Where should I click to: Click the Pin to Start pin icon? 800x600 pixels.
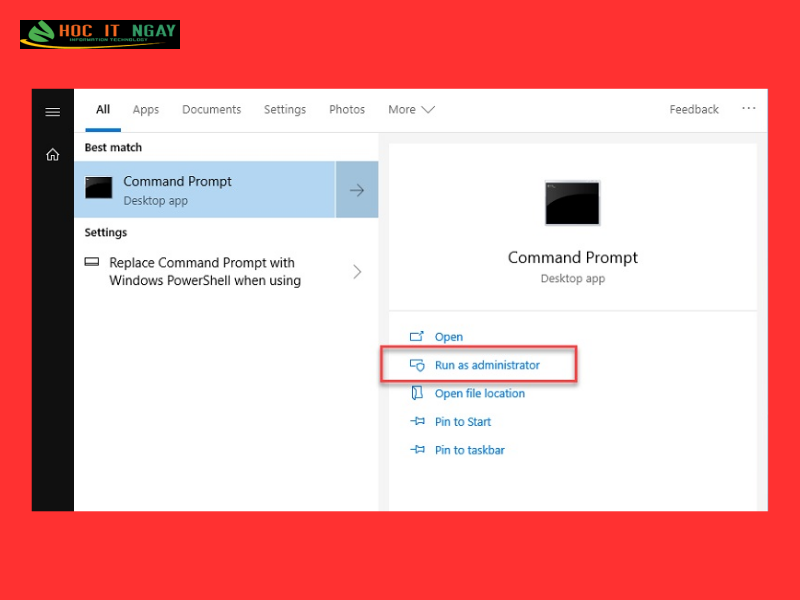(x=417, y=421)
